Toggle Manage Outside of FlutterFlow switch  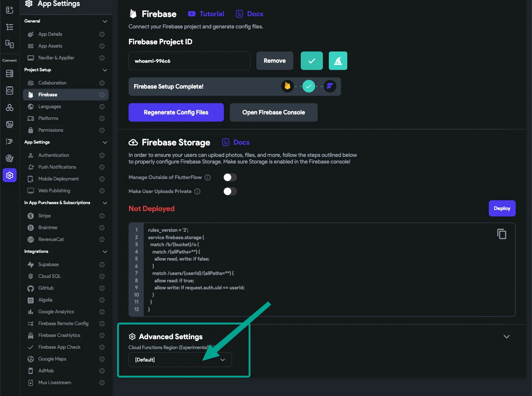(x=230, y=178)
